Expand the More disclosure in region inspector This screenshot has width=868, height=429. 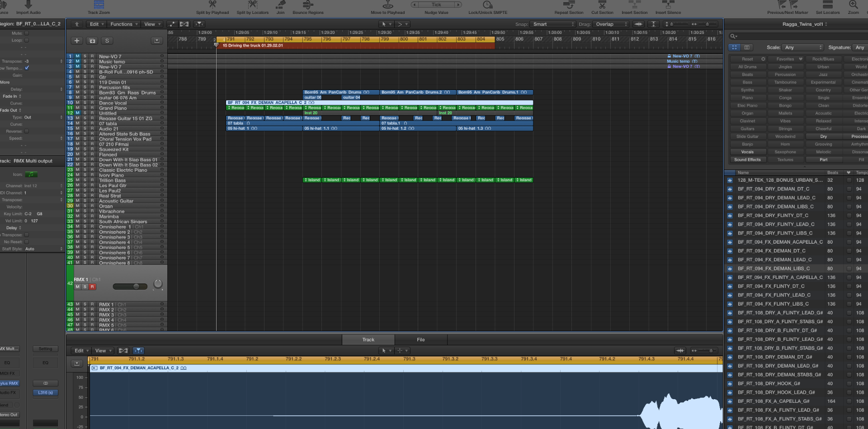tap(5, 82)
